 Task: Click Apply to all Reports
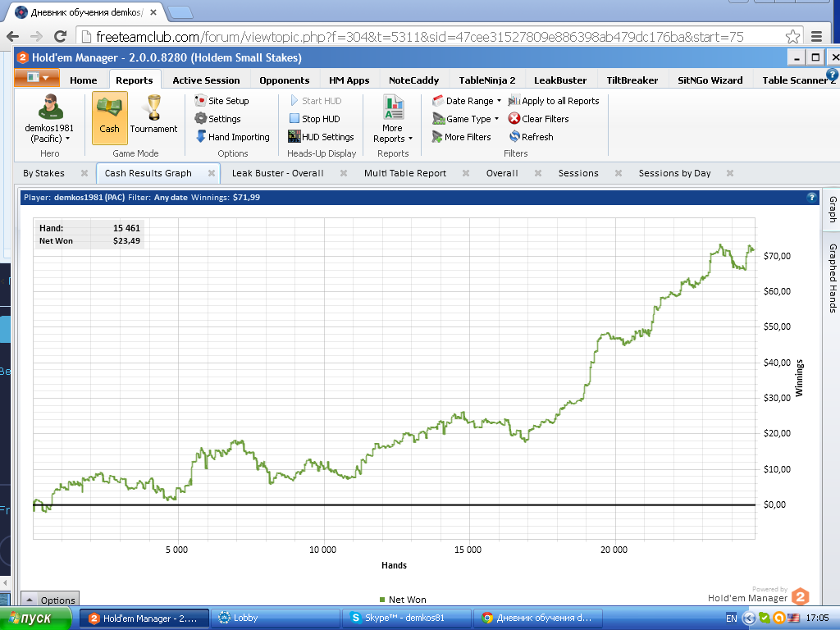coord(554,101)
